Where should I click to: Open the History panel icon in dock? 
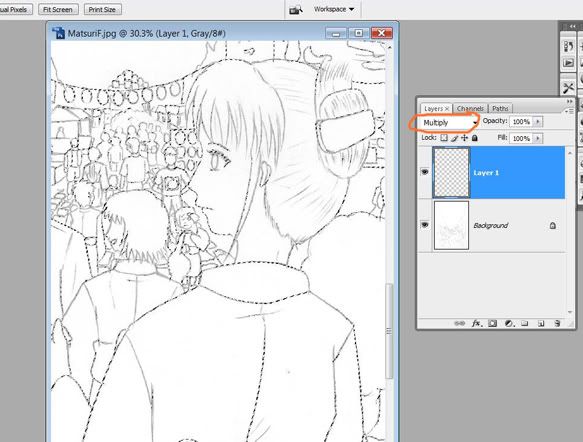tap(568, 47)
